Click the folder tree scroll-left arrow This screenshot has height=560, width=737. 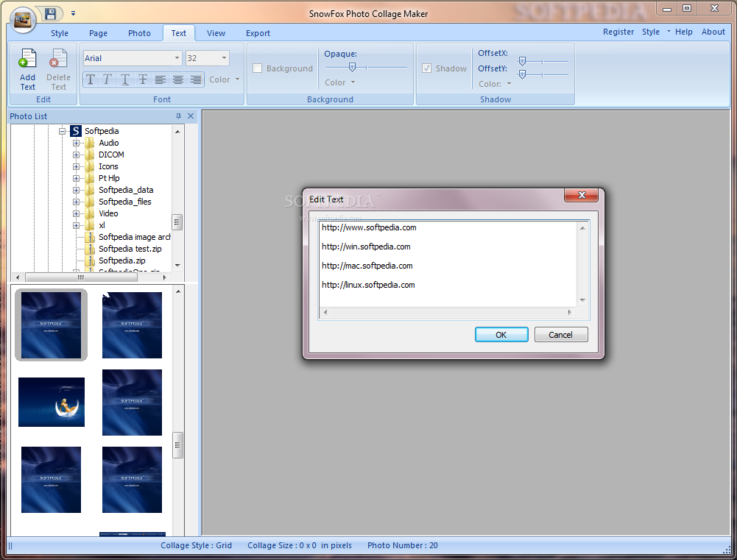[18, 277]
